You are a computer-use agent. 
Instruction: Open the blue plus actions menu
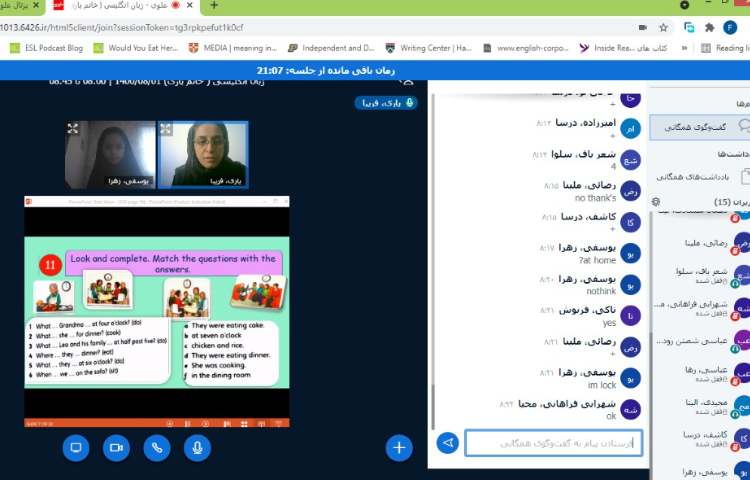pyautogui.click(x=399, y=447)
